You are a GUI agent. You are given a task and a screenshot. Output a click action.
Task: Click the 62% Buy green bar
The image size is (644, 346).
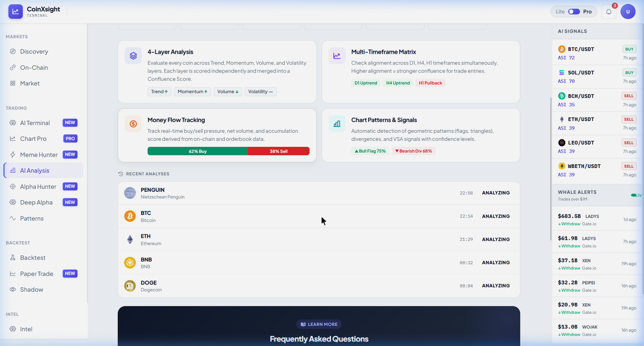(x=197, y=151)
